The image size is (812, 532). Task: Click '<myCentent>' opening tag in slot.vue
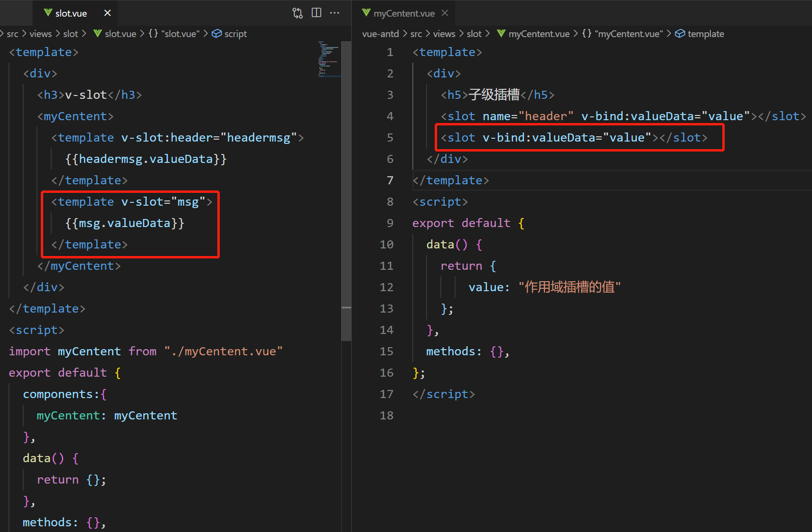[x=75, y=116]
